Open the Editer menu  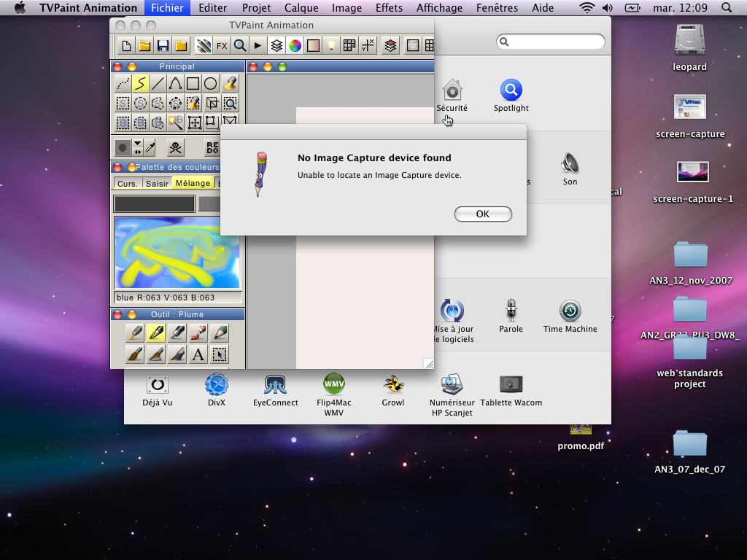(212, 7)
